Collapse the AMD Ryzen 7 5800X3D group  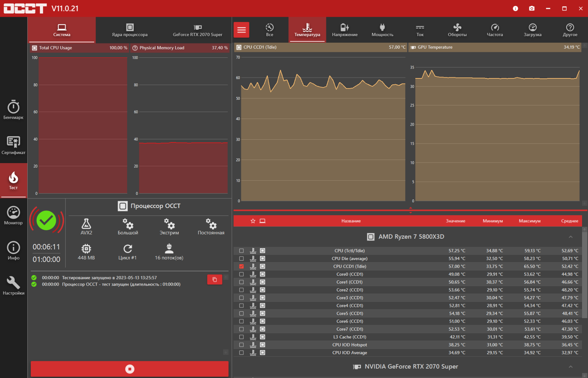[570, 237]
